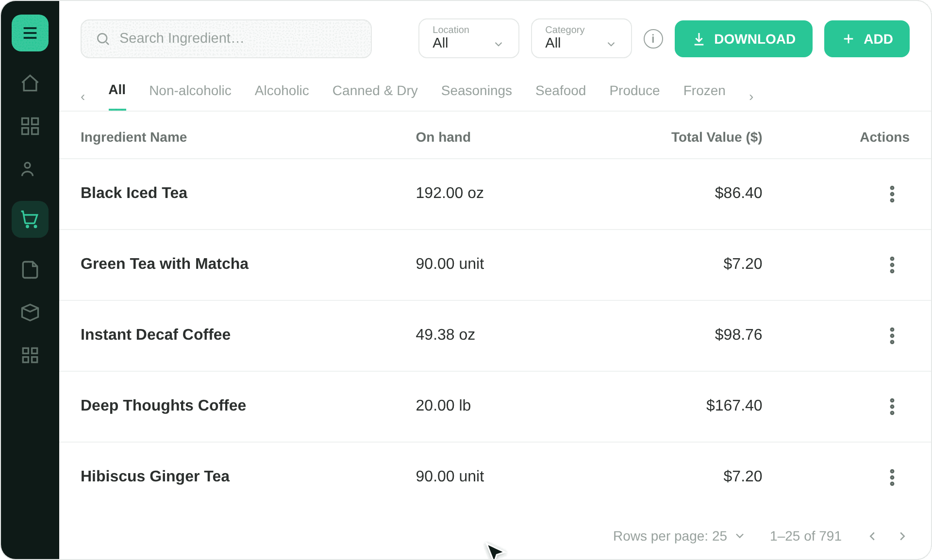
Task: Focus the Search Ingredient input field
Action: [x=226, y=39]
